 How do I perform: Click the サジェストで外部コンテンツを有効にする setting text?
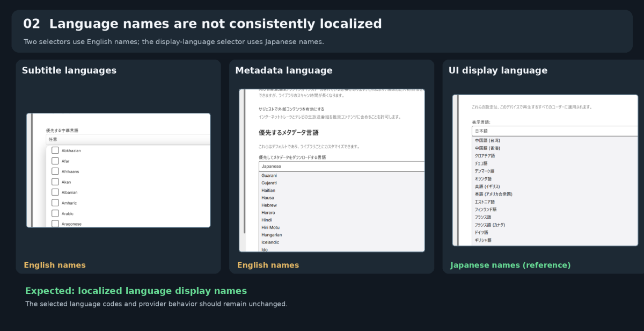[x=291, y=109]
